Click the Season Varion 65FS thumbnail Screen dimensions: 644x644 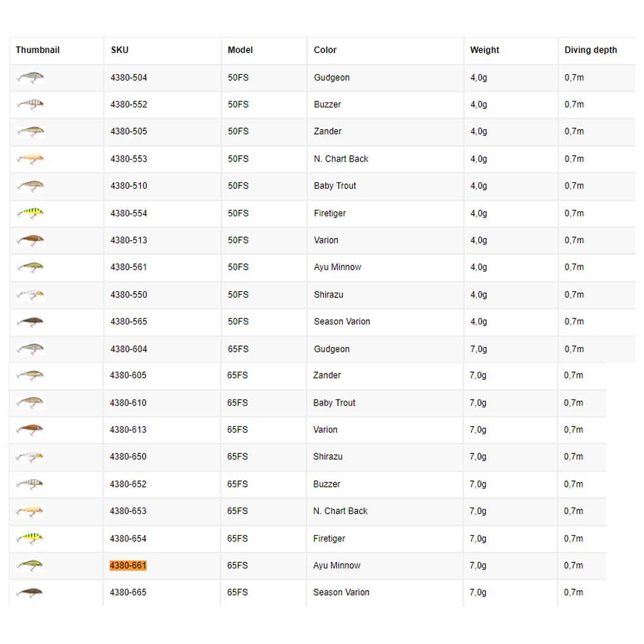tap(30, 592)
